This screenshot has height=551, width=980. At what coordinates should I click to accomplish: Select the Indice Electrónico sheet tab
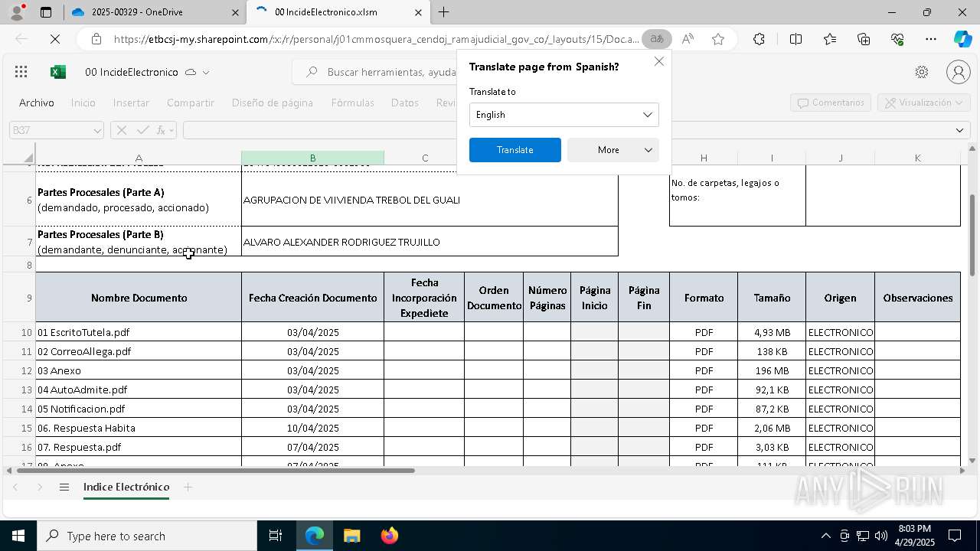click(126, 487)
